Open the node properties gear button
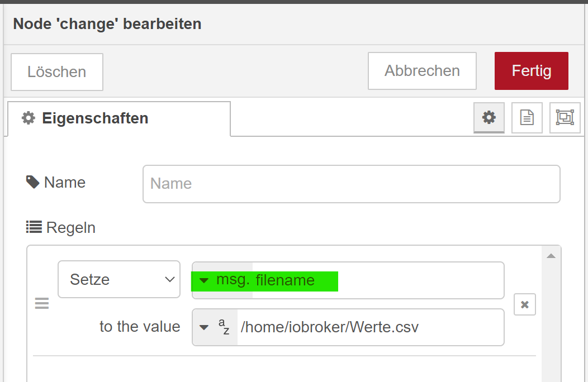The width and height of the screenshot is (588, 382). click(489, 117)
